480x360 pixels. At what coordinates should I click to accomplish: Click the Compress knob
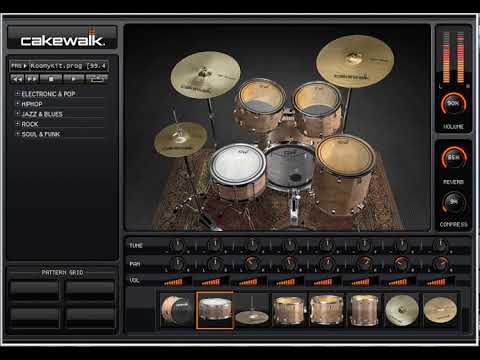pos(453,202)
